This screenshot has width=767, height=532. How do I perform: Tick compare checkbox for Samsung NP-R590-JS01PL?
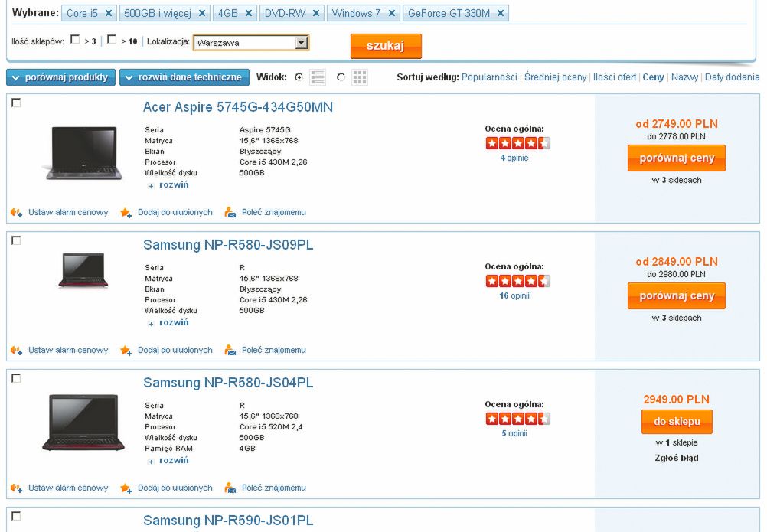(16, 517)
